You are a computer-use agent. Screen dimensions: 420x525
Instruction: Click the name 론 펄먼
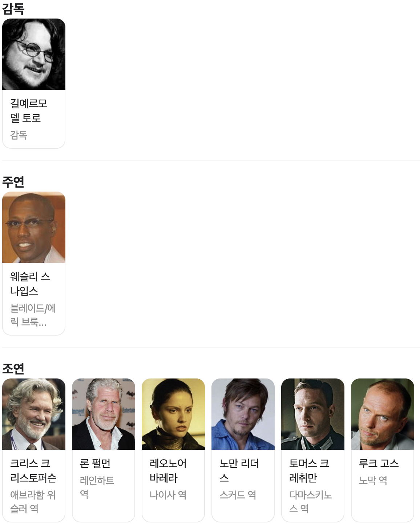pos(95,464)
